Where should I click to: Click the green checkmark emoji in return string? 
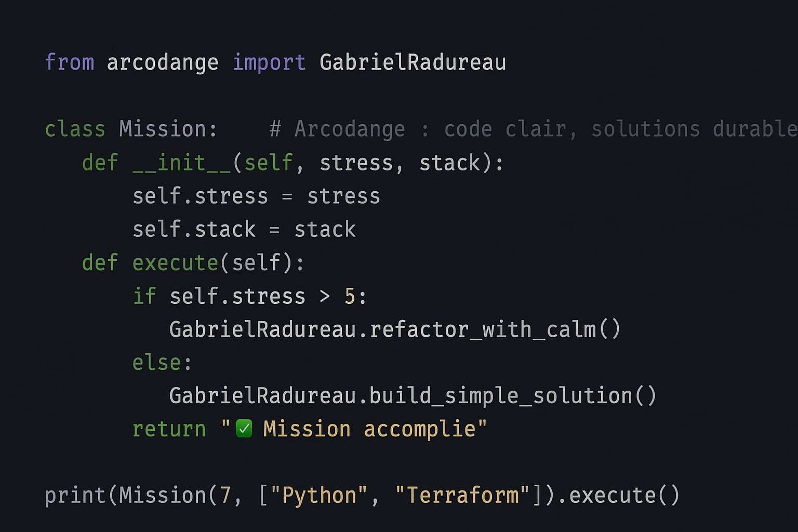tap(244, 429)
